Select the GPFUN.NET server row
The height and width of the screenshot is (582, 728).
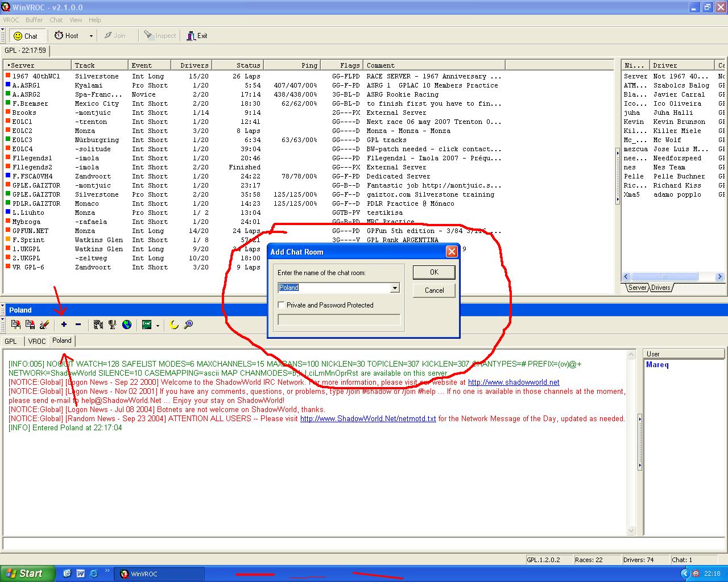pyautogui.click(x=30, y=231)
